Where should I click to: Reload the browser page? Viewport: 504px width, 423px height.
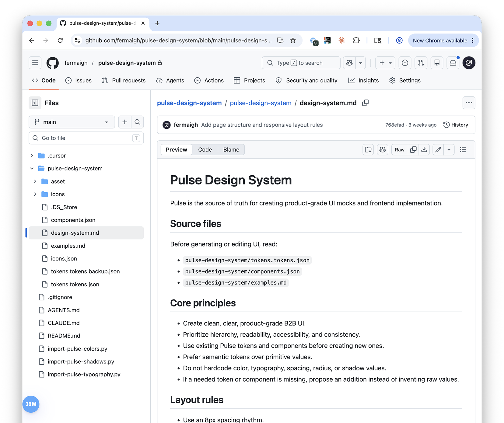pos(60,40)
